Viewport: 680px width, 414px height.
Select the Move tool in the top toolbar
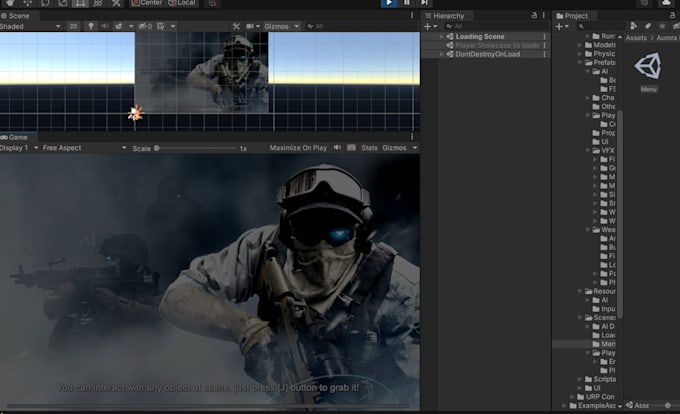[x=27, y=3]
